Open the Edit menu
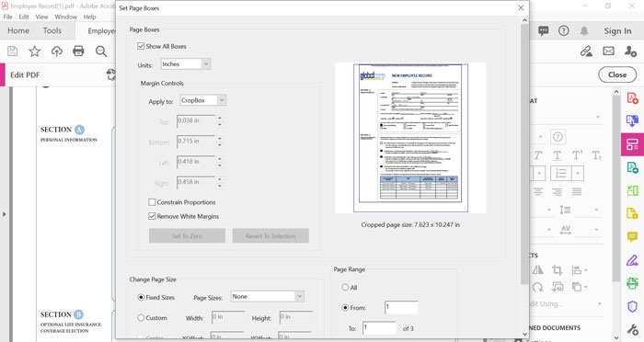 (24, 17)
